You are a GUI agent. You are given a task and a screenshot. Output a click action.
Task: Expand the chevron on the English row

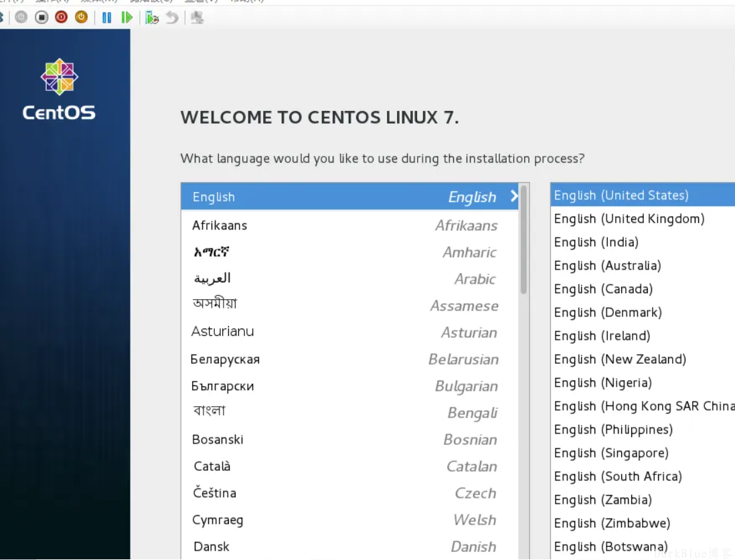(x=513, y=197)
